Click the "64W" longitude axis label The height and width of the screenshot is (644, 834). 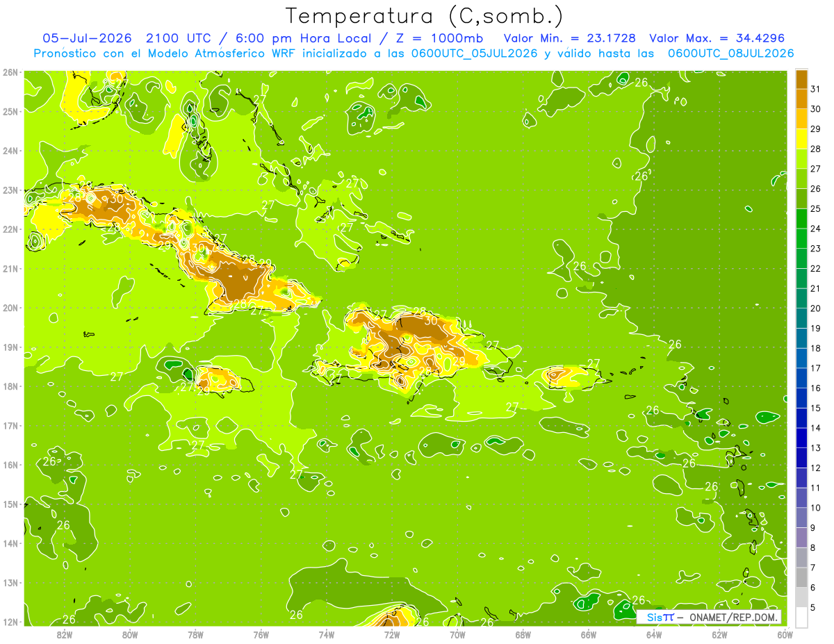pyautogui.click(x=654, y=634)
